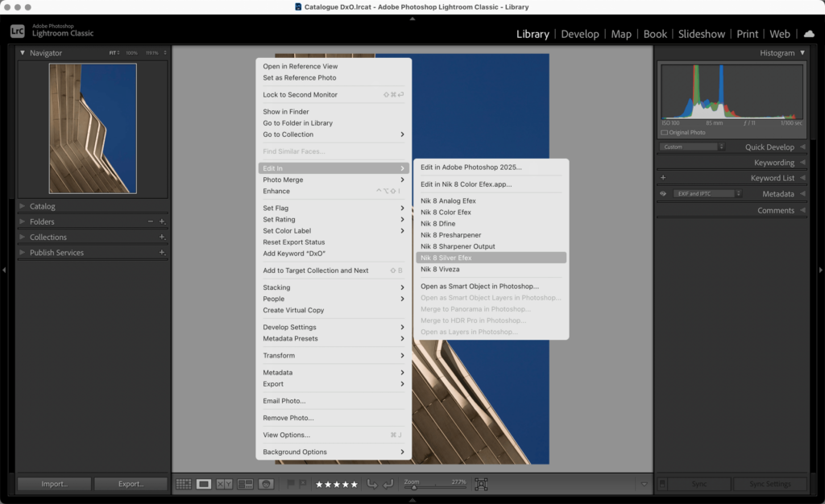
Task: Switch to Grid view icon
Action: [183, 484]
